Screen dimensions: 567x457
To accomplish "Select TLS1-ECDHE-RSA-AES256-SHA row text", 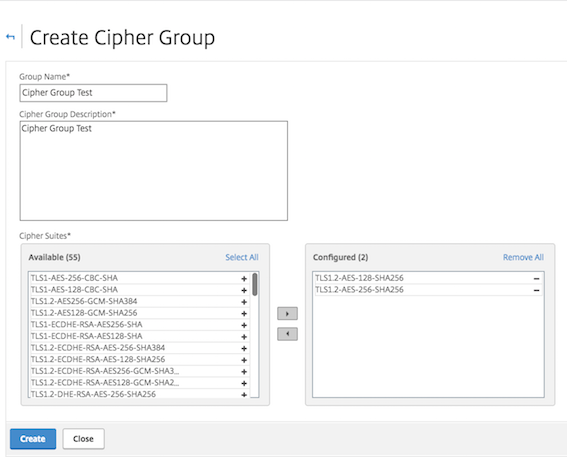I will click(86, 324).
